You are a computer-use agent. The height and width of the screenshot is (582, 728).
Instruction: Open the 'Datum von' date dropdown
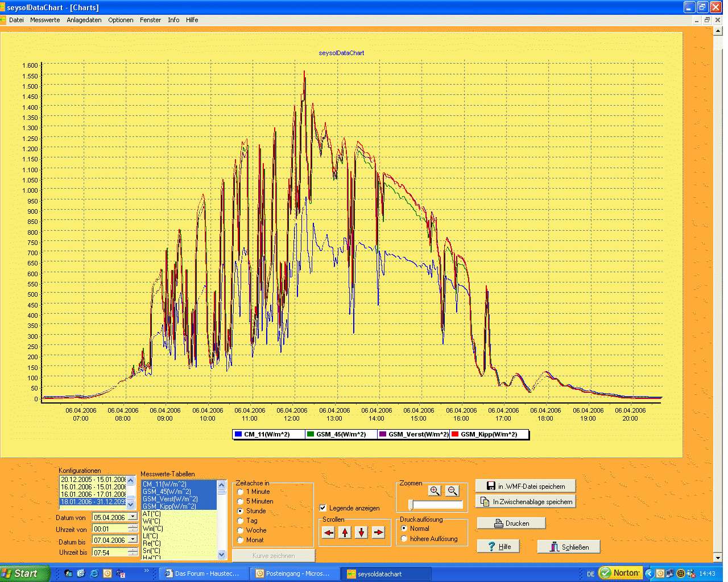point(133,517)
